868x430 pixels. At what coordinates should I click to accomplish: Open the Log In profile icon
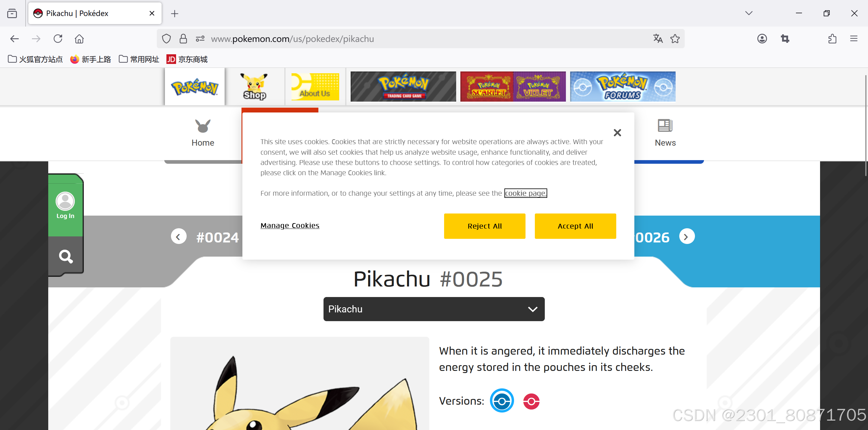click(x=65, y=201)
